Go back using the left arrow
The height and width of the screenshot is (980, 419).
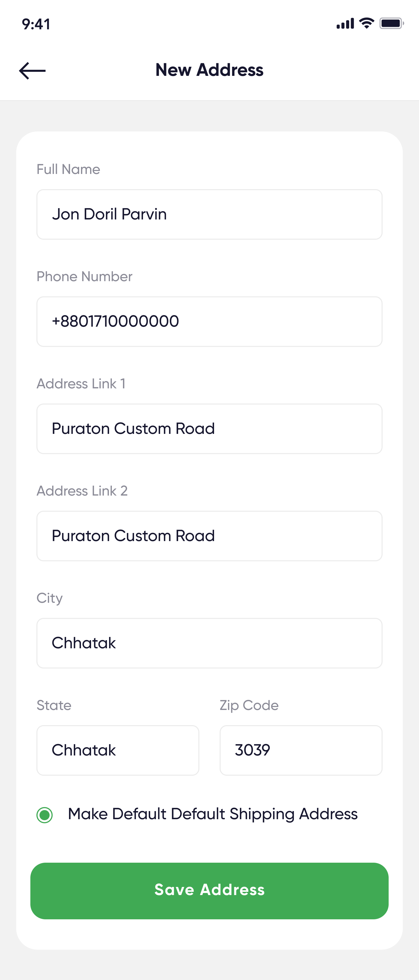[32, 71]
